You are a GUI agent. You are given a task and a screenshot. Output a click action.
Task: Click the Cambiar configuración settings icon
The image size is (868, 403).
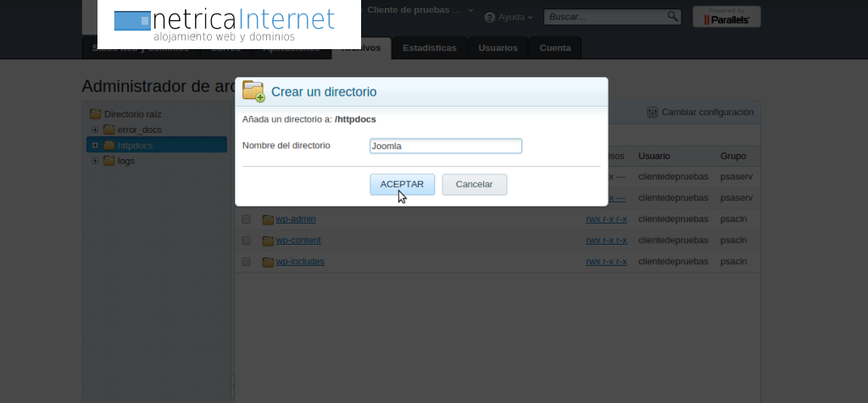(653, 112)
